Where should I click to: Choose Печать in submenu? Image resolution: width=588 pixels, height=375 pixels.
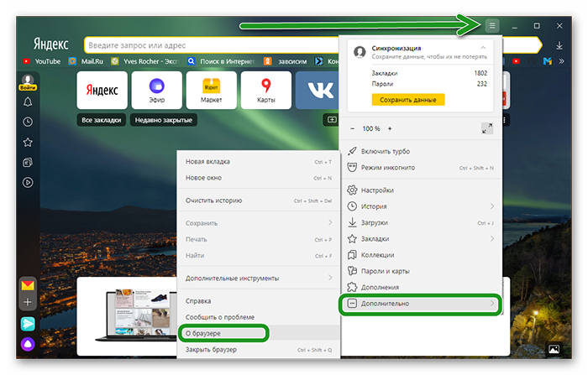[x=259, y=239]
